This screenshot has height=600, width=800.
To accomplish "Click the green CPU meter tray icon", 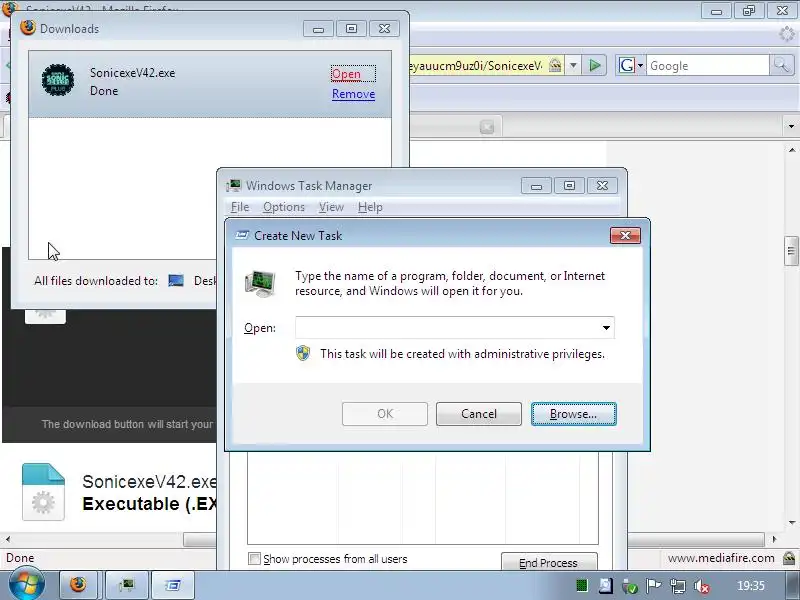I will coord(582,586).
